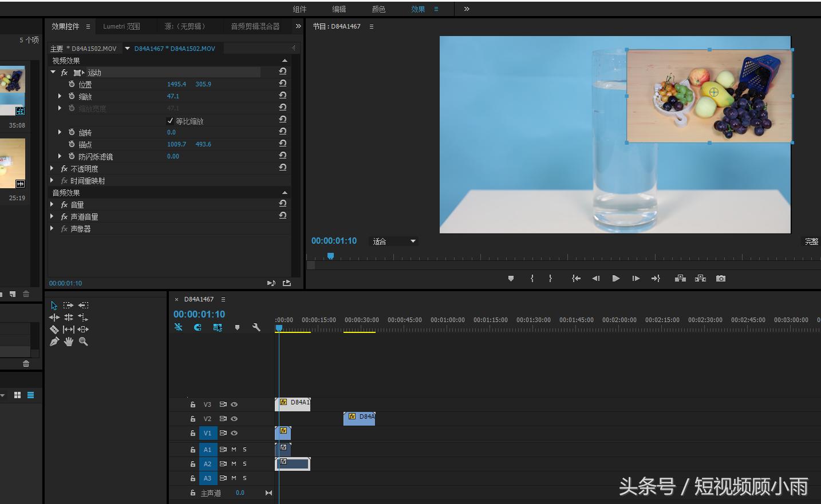Pick the Hand tool
This screenshot has height=504, width=821.
pos(69,342)
